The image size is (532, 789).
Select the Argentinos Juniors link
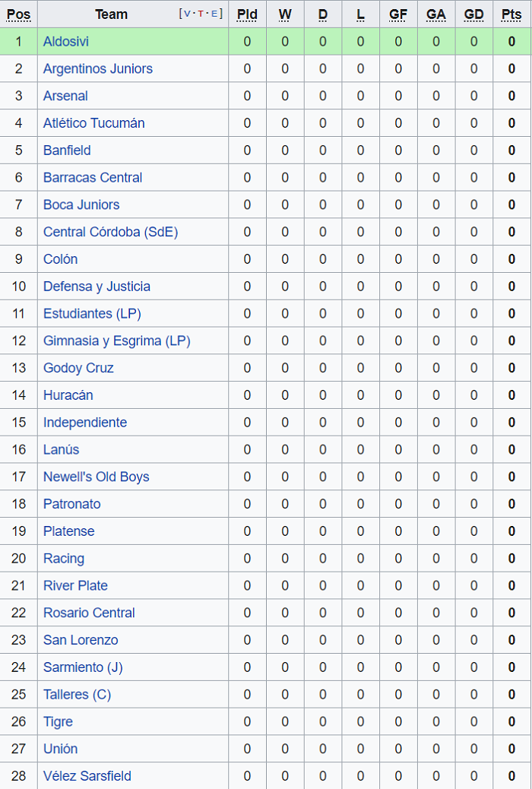[98, 69]
